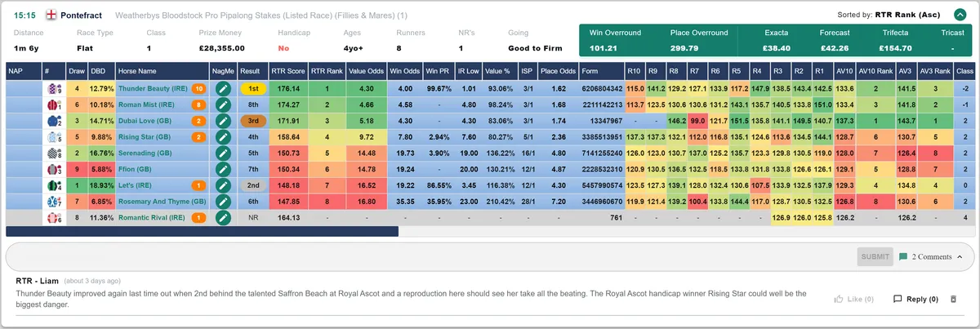This screenshot has width=980, height=329.
Task: Click NagMe pencil icon for Serenading
Action: [x=223, y=153]
